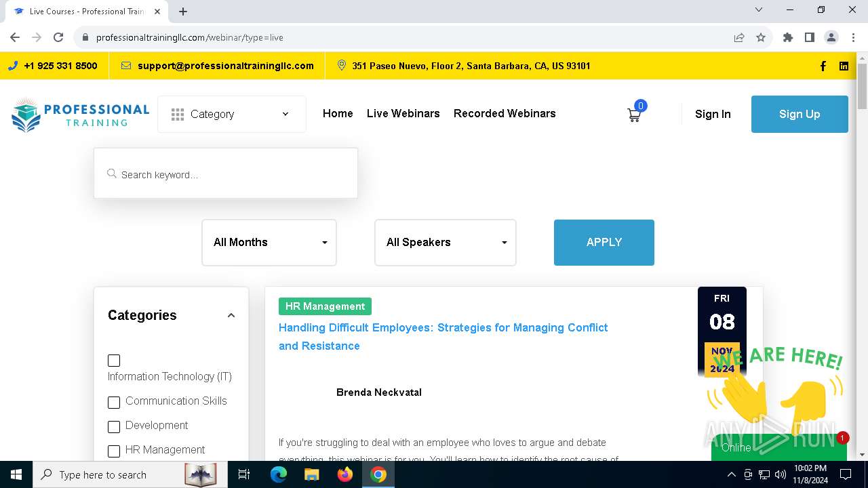868x488 pixels.
Task: Launch Microsoft Edge from the taskbar
Action: pyautogui.click(x=279, y=474)
